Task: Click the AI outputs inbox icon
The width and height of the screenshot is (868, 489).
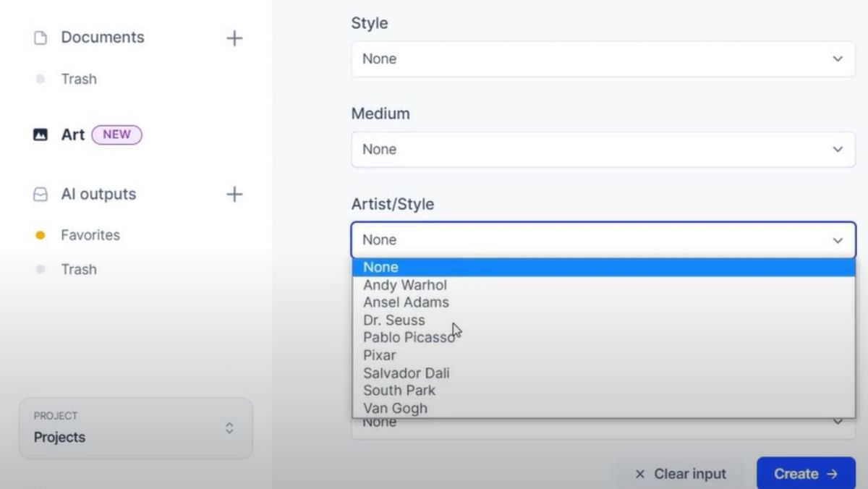Action: 40,194
